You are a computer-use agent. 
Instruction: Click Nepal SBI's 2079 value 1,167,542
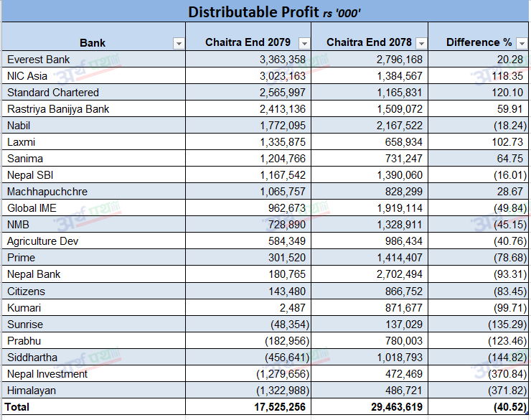283,175
